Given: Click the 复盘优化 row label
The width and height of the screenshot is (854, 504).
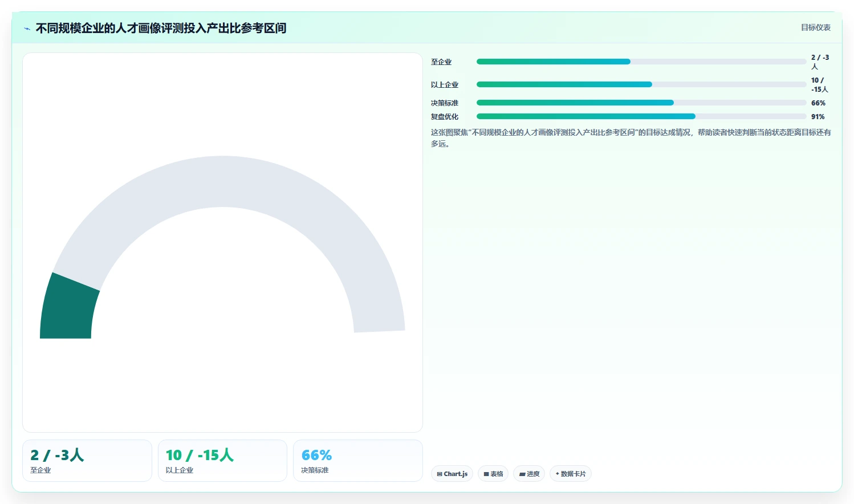Looking at the screenshot, I should (x=445, y=117).
